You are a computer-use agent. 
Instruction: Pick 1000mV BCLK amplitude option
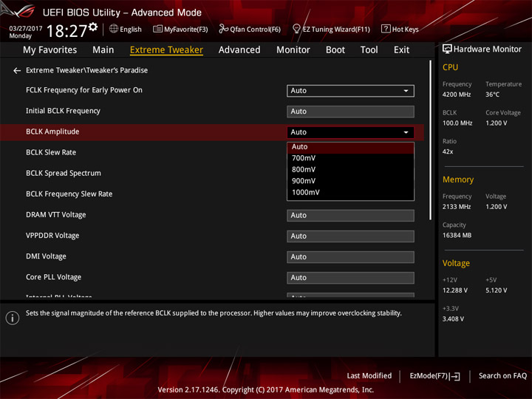click(x=350, y=192)
